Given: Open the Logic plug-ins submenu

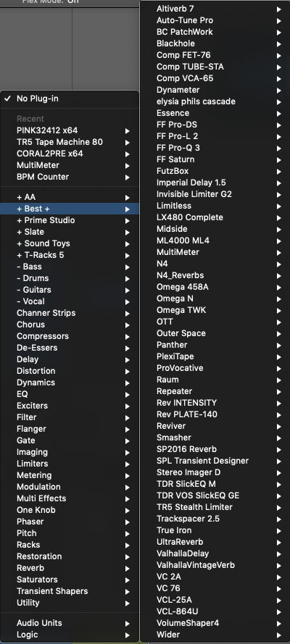Looking at the screenshot, I should [70, 635].
